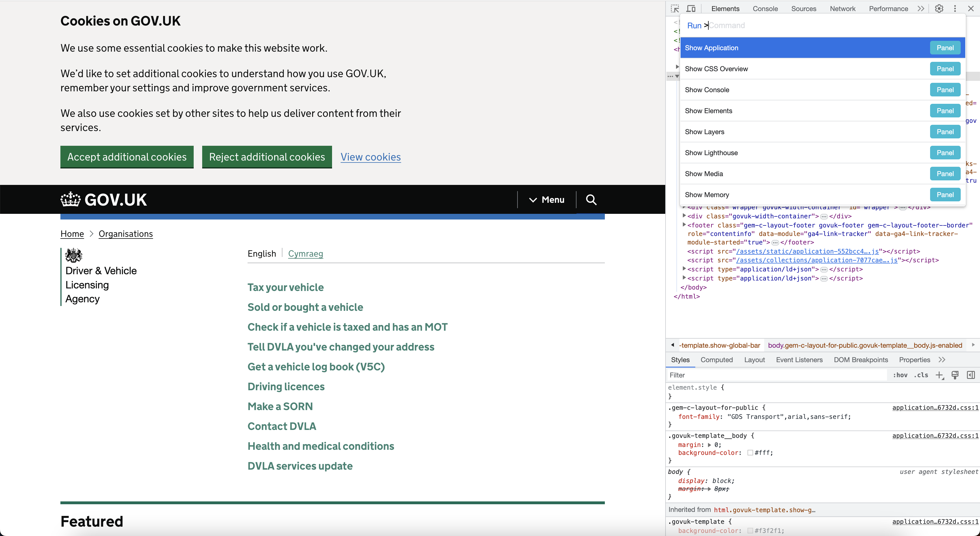Toggle the :hov element state button

(900, 375)
